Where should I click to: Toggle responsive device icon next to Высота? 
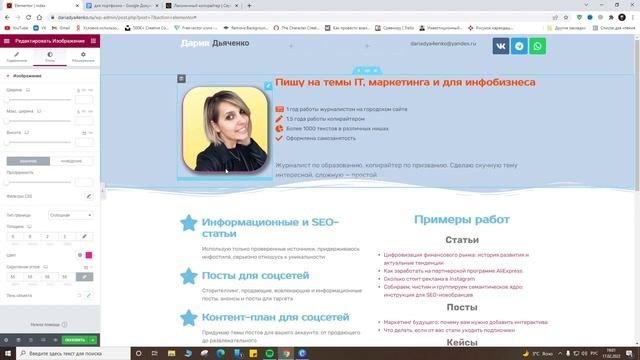coord(27,133)
